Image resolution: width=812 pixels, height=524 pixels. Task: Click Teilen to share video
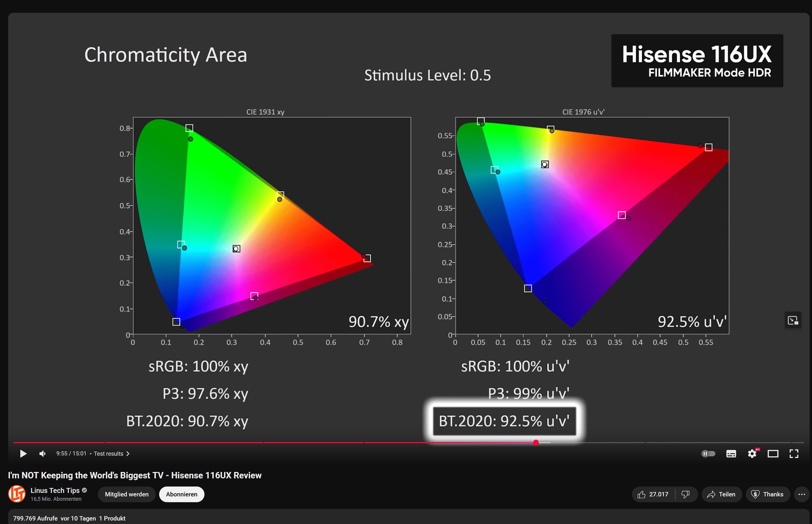coord(721,494)
